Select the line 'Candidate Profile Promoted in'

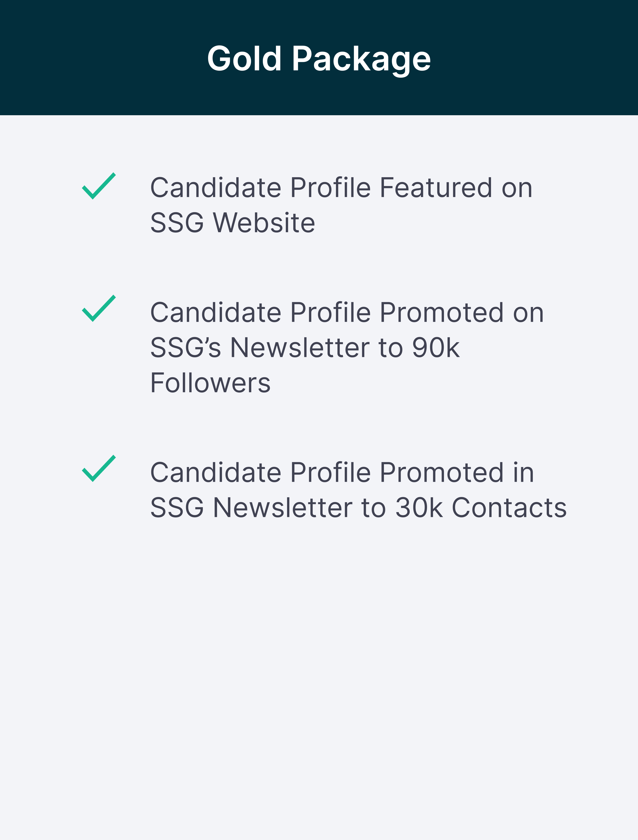342,472
